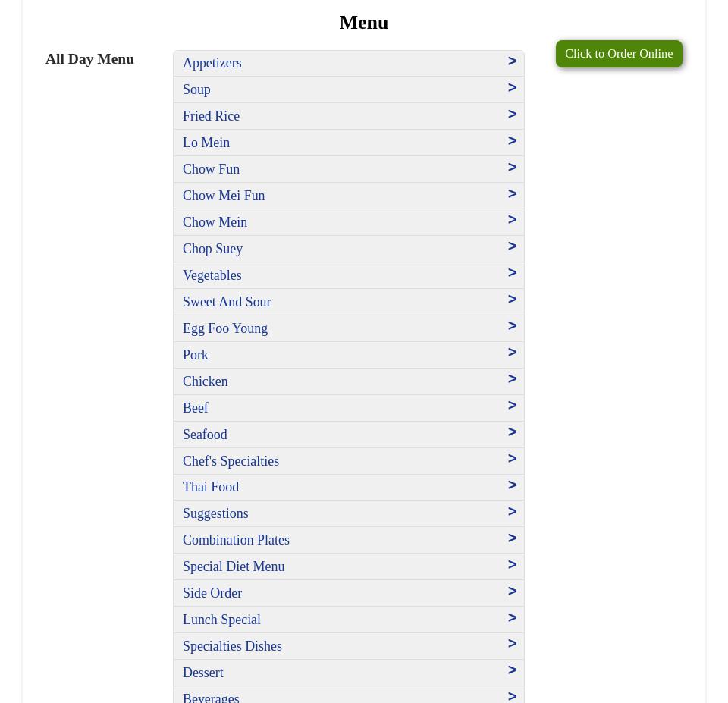This screenshot has width=728, height=703.
Task: Open Chef's Specialties section
Action: 231,461
